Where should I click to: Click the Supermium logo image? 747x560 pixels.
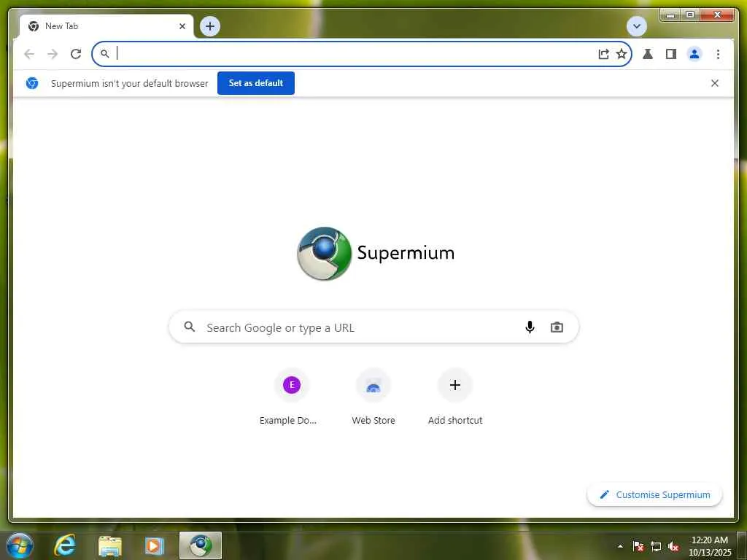point(324,253)
